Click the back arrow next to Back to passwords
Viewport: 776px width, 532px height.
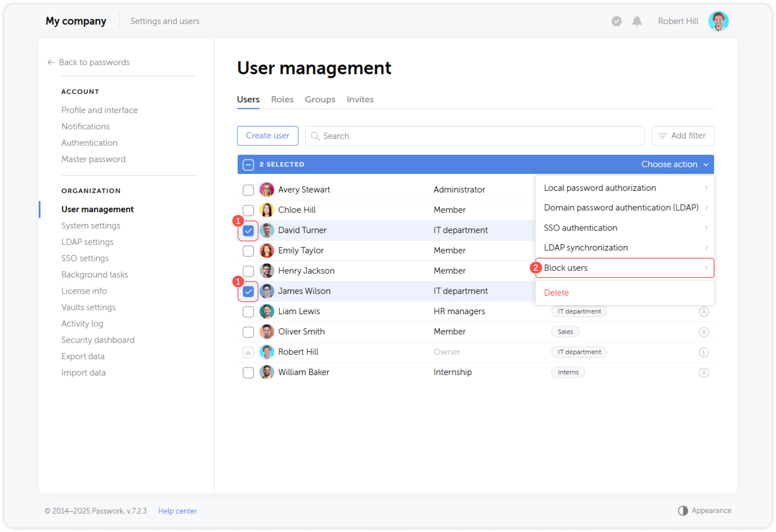tap(50, 62)
